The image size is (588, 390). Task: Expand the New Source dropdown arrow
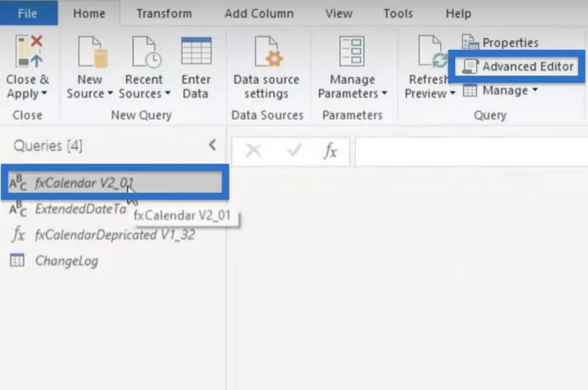click(x=110, y=93)
